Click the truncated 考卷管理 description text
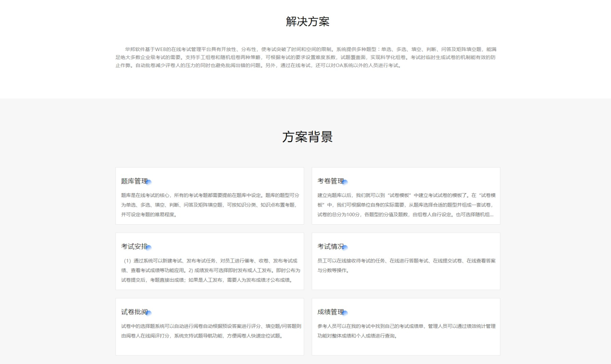 pyautogui.click(x=406, y=205)
